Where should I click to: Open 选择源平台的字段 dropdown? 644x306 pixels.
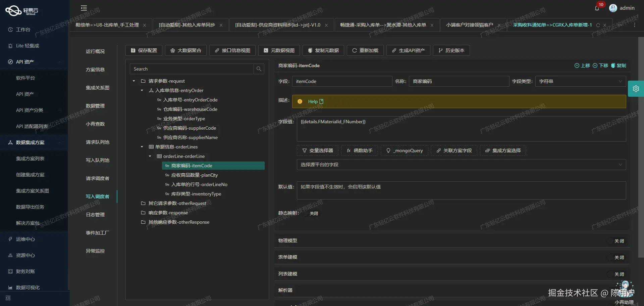click(461, 165)
